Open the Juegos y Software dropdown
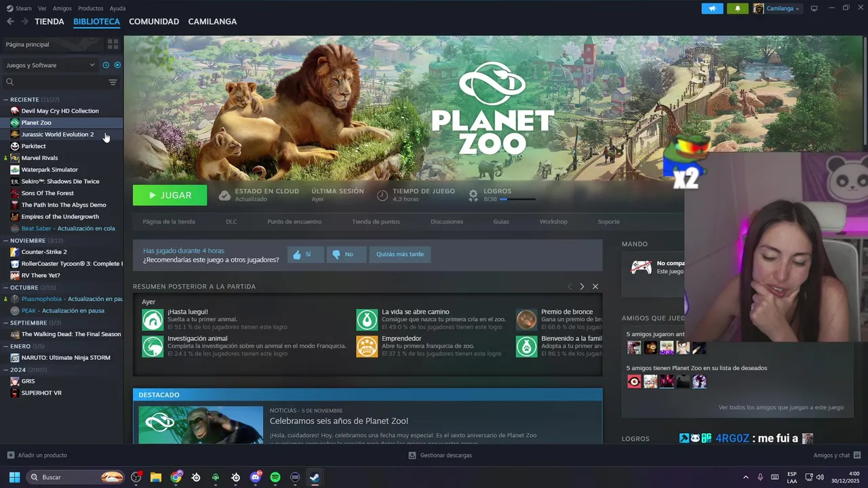 click(x=51, y=65)
